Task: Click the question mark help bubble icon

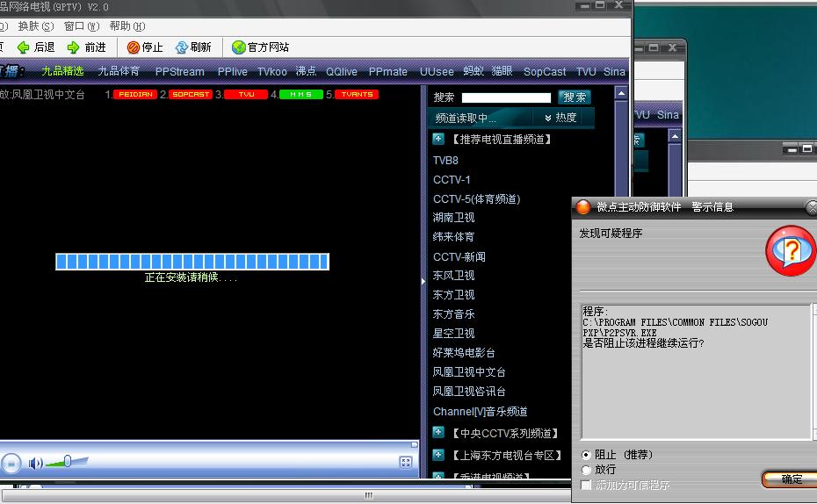Action: click(x=791, y=250)
